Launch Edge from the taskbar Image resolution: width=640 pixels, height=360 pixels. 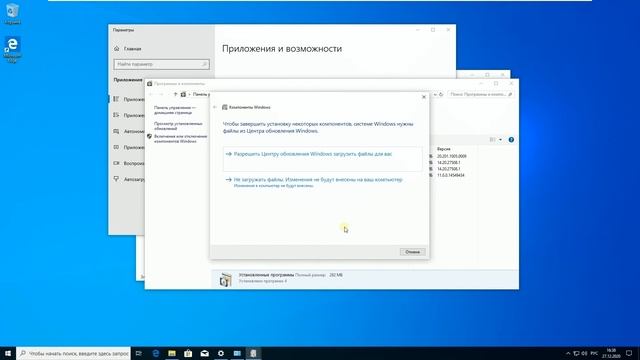coord(156,353)
